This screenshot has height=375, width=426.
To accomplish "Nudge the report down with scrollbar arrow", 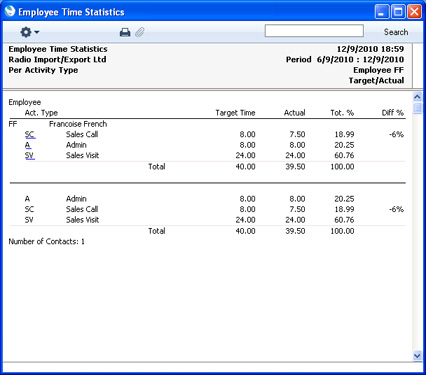I will coord(417,356).
